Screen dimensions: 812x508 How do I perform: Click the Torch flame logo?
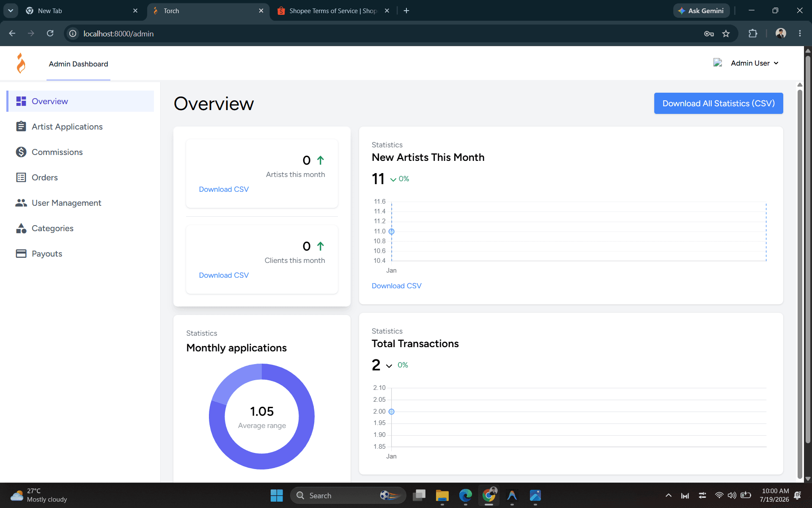click(21, 63)
